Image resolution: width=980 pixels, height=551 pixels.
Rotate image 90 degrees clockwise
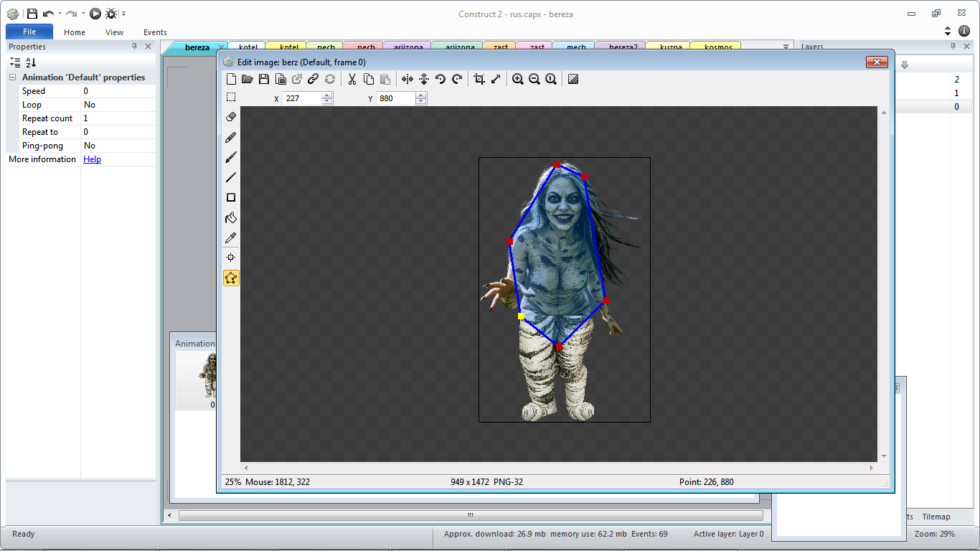(457, 80)
